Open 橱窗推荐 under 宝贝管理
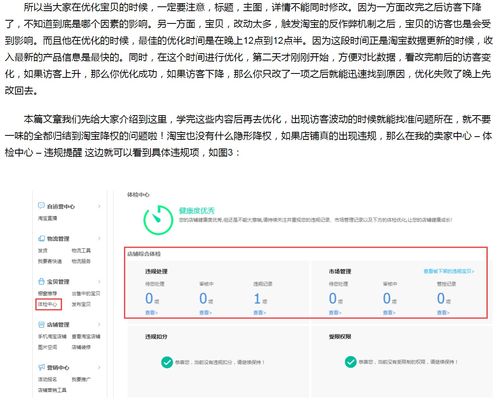500x405 pixels. pos(47,293)
